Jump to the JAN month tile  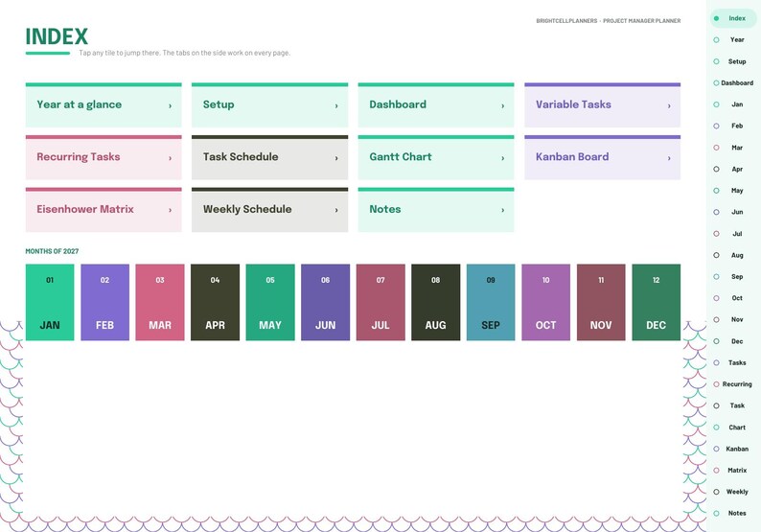click(50, 302)
